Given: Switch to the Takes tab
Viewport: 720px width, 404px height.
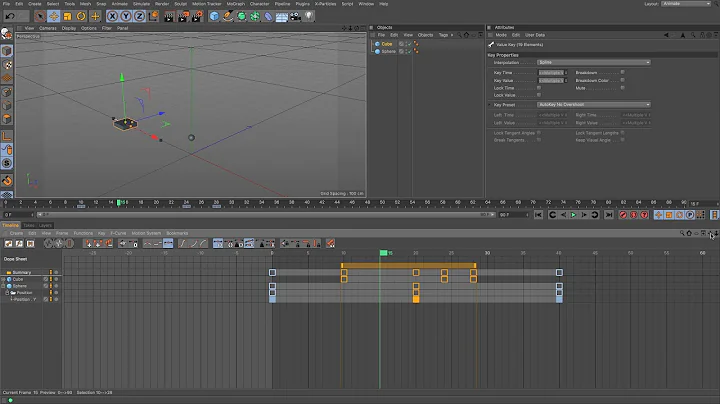Looking at the screenshot, I should point(29,225).
